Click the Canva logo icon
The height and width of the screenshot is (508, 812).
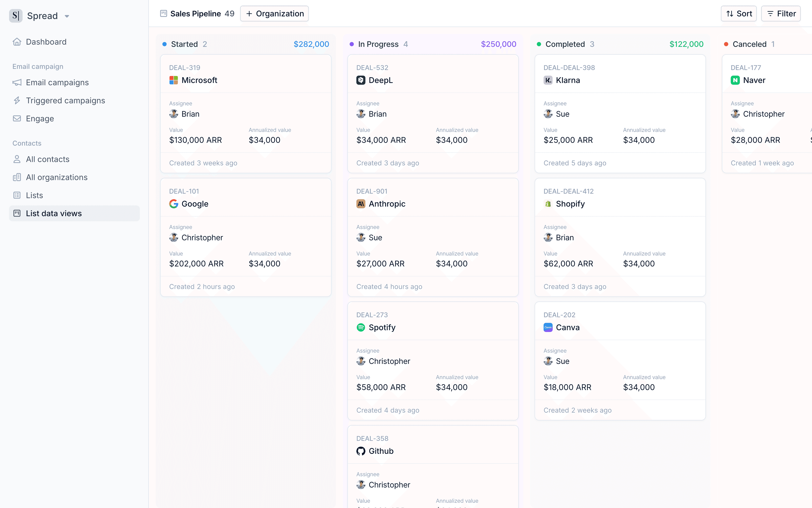(x=548, y=328)
